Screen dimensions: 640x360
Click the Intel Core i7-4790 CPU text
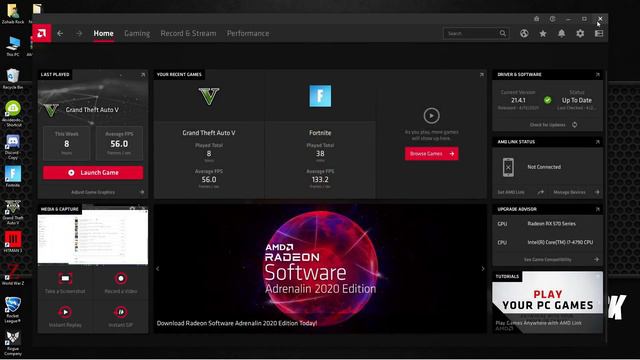560,242
